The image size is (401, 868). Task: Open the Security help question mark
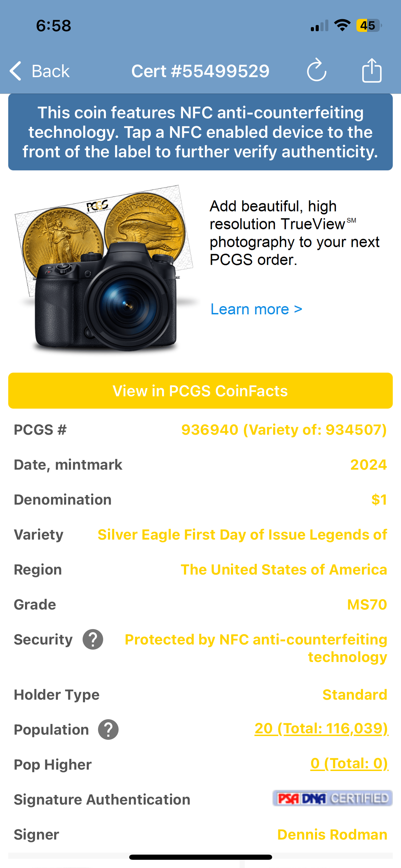(x=93, y=639)
